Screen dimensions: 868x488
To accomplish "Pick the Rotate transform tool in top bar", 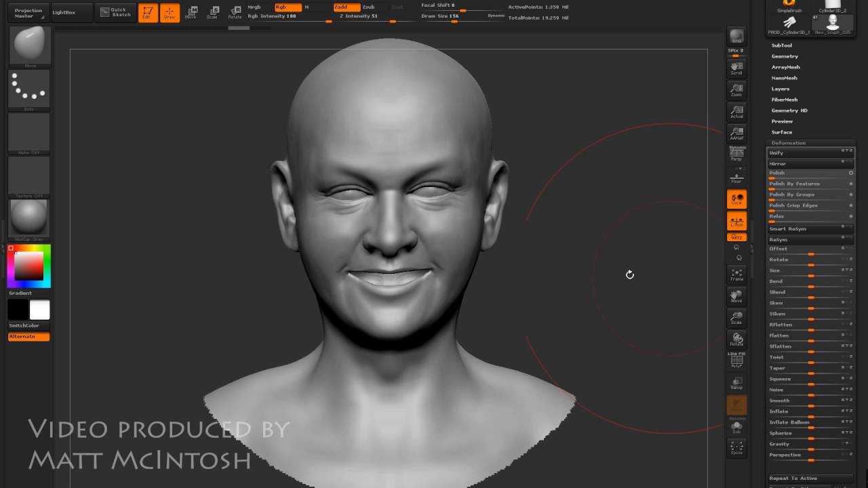I will click(235, 13).
